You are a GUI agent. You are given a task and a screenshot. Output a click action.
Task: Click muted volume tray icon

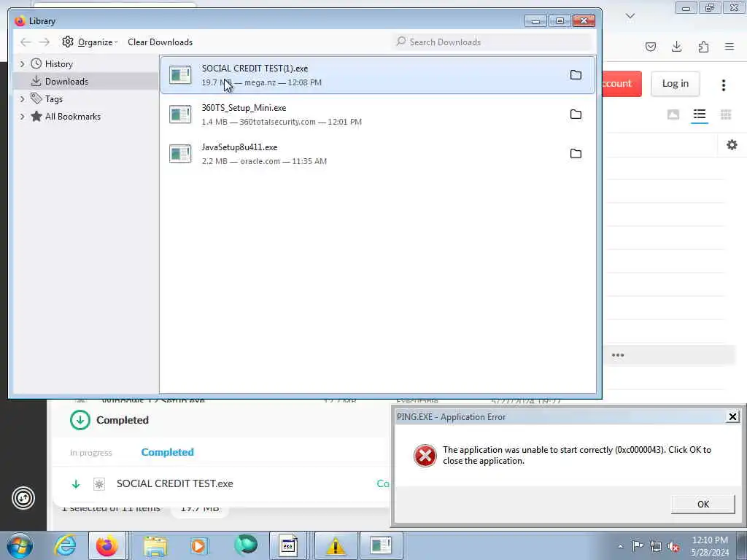[x=673, y=547]
